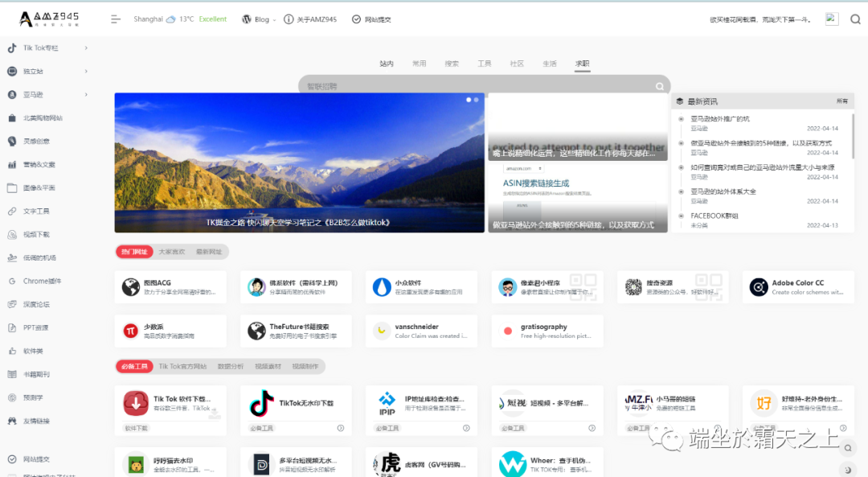Open the hamburger menu at top left
The height and width of the screenshot is (477, 868).
pyautogui.click(x=114, y=19)
